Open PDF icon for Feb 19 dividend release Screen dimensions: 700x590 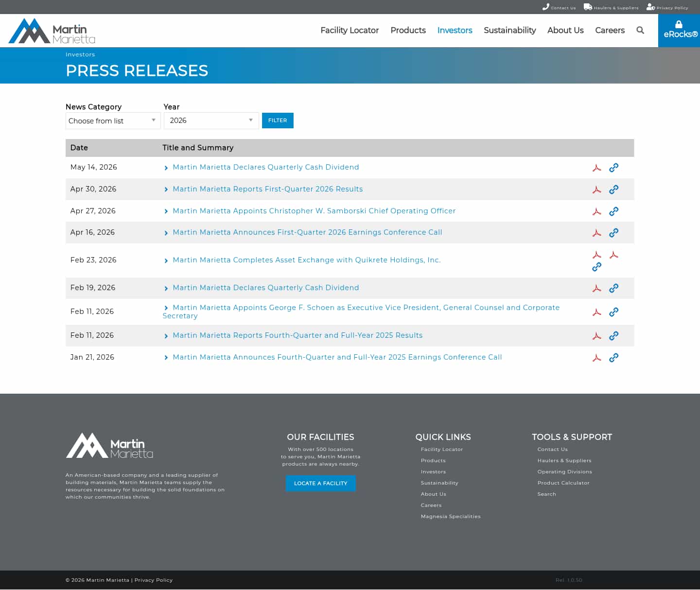(x=597, y=288)
